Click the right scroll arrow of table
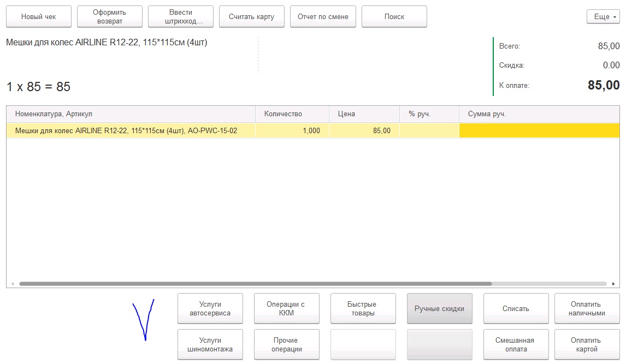Viewport: 626px width, 364px height. click(614, 284)
